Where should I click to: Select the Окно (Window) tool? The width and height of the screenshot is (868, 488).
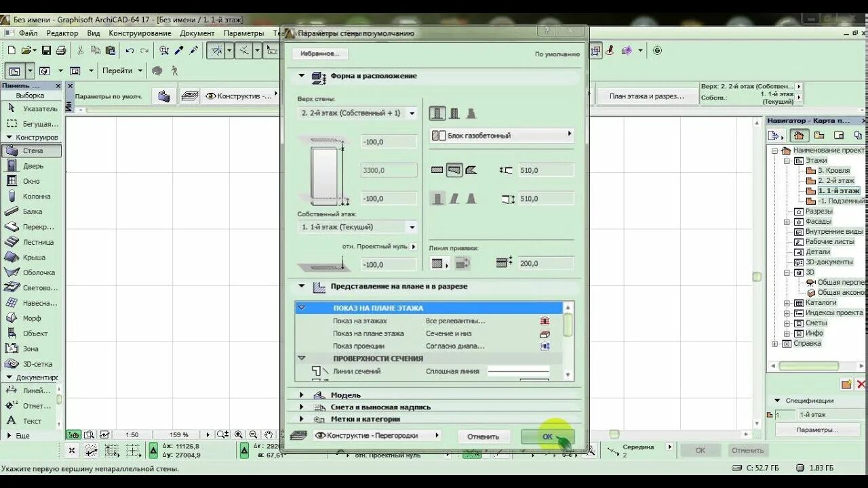[31, 181]
